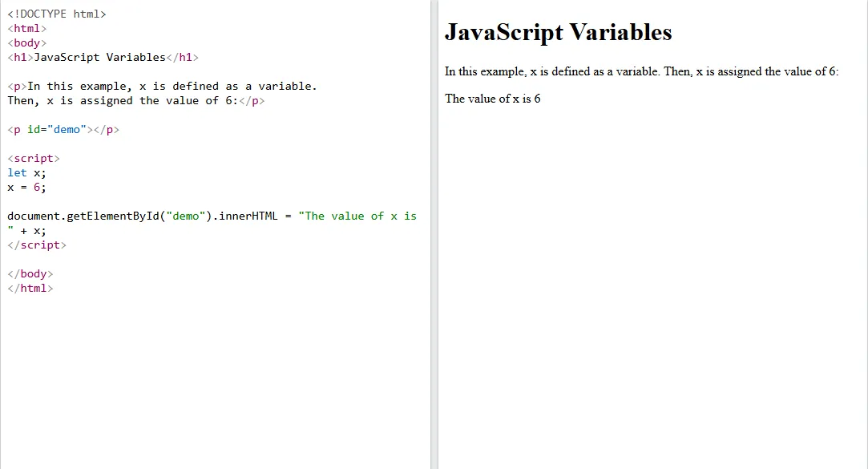
Task: Select the opening html tag
Action: point(26,28)
